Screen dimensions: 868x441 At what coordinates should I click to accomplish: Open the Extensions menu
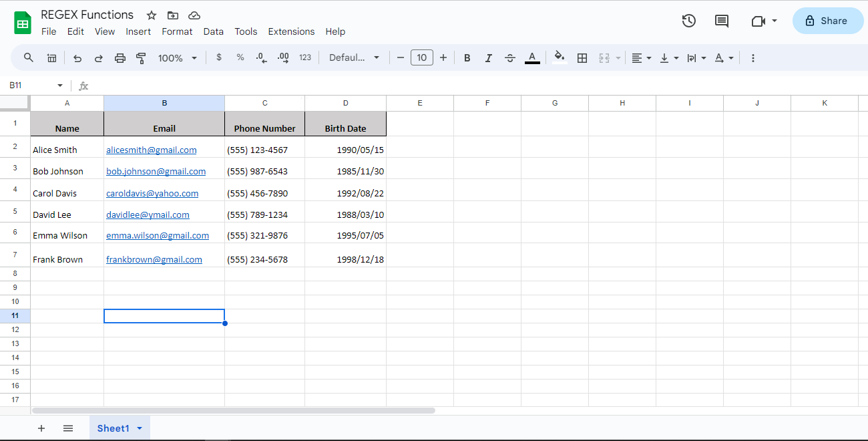[291, 31]
